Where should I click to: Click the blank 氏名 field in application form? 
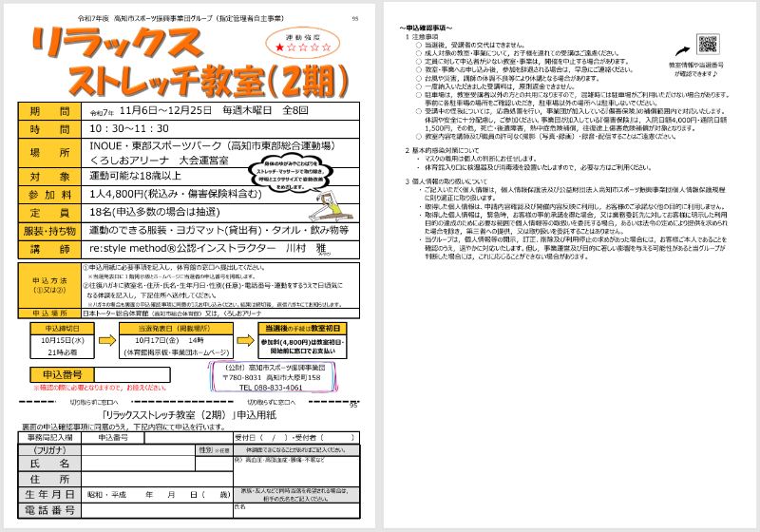138,463
